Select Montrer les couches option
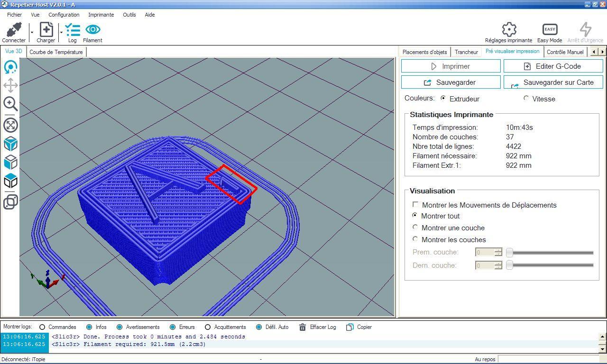607x364 pixels. [415, 239]
